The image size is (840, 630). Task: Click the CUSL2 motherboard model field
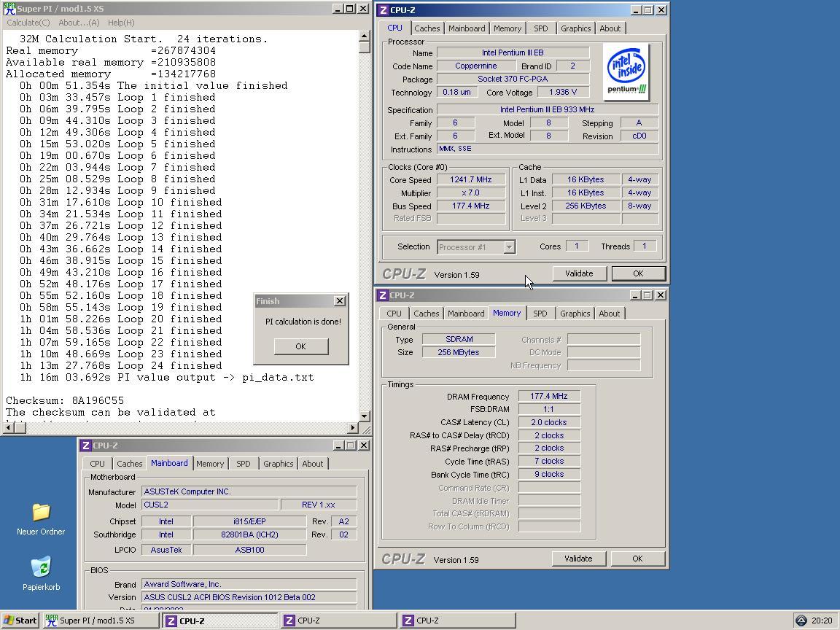click(x=210, y=505)
